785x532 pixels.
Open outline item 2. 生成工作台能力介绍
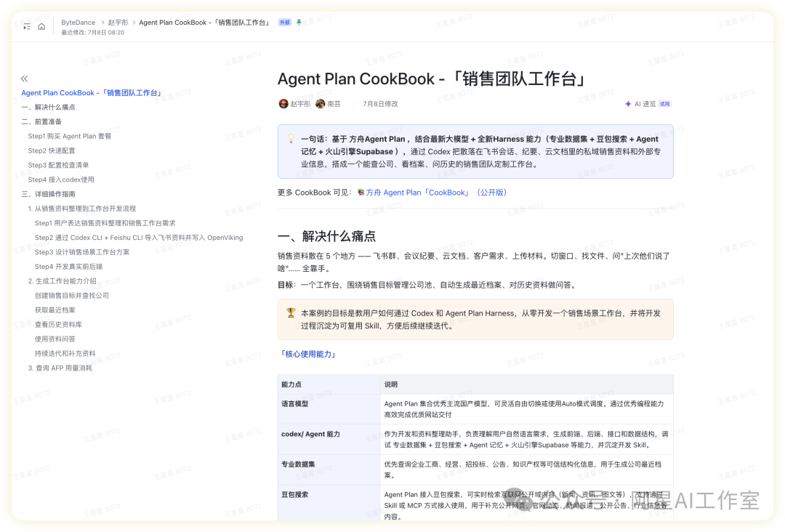[62, 281]
